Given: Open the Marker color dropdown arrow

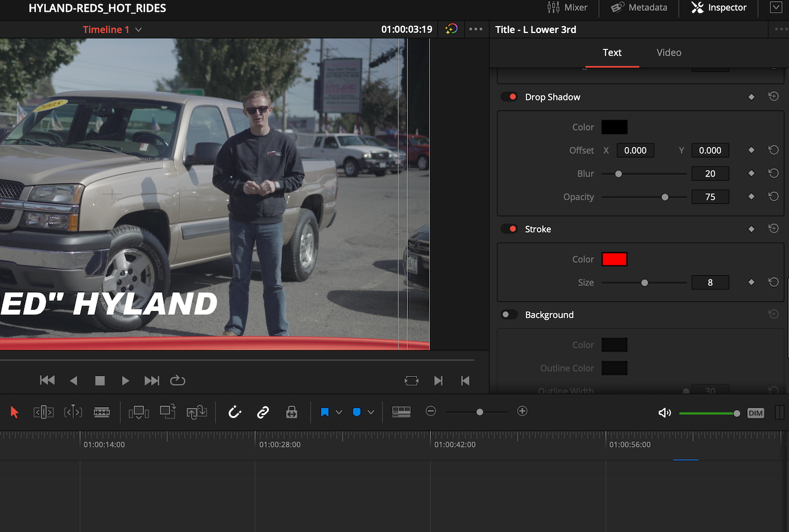Looking at the screenshot, I should click(371, 412).
